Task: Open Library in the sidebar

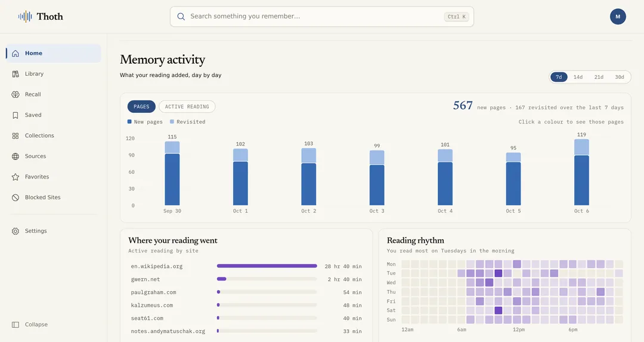Action: tap(54, 74)
